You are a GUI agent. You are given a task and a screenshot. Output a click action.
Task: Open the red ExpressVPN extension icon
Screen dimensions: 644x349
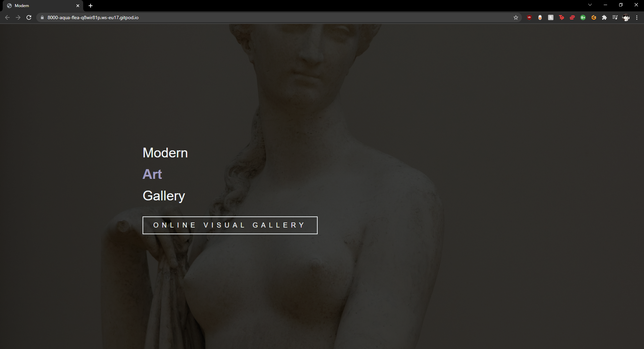click(572, 17)
